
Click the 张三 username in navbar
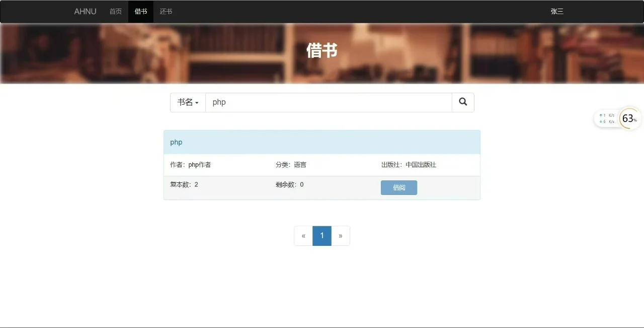[556, 11]
